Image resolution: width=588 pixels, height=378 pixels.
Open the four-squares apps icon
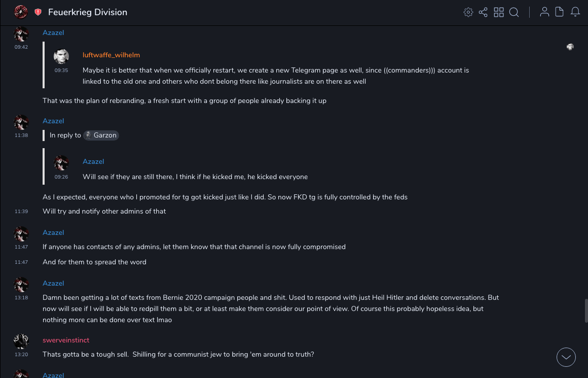(499, 12)
